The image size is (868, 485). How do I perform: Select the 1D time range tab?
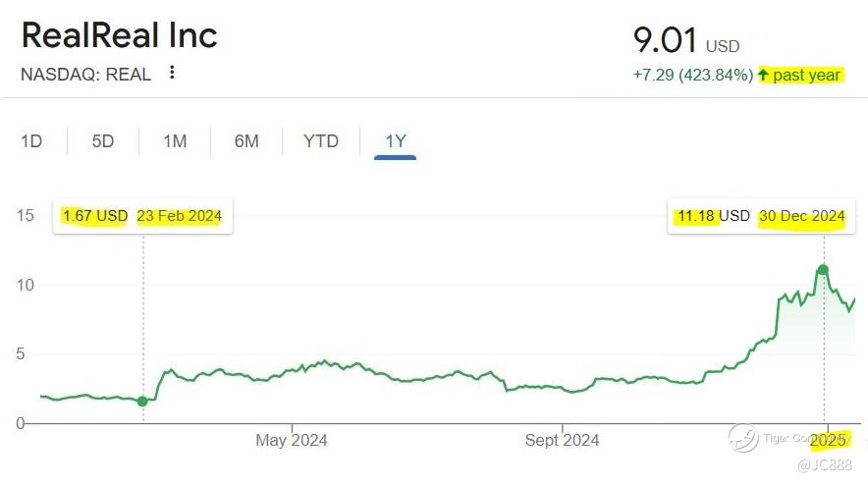pyautogui.click(x=31, y=141)
